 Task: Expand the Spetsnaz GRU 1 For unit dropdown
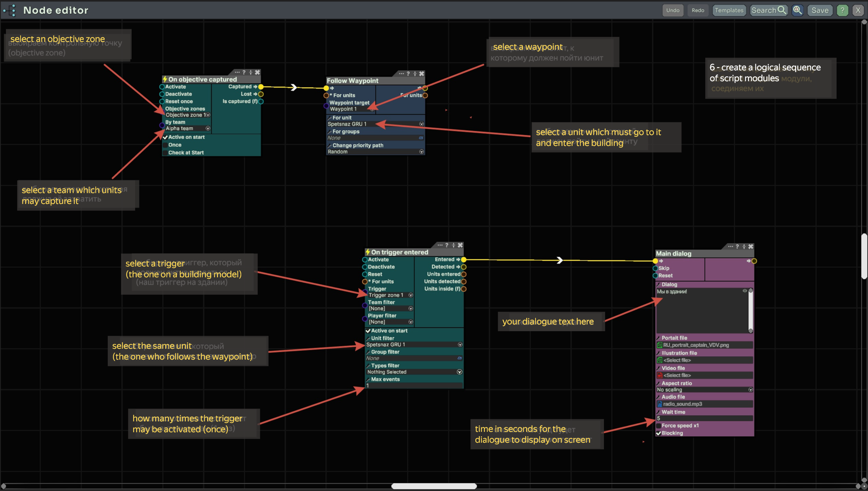(x=421, y=124)
